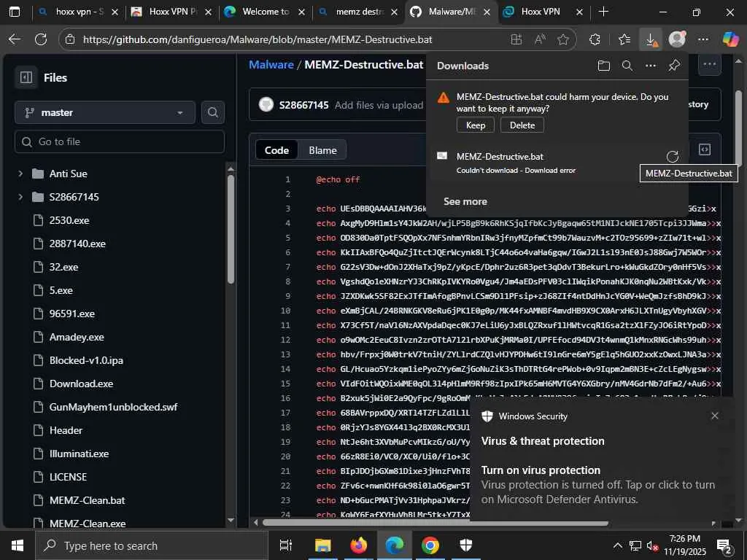Viewport: 747px width, 560px height.
Task: Show hidden system tray icons
Action: click(x=617, y=545)
